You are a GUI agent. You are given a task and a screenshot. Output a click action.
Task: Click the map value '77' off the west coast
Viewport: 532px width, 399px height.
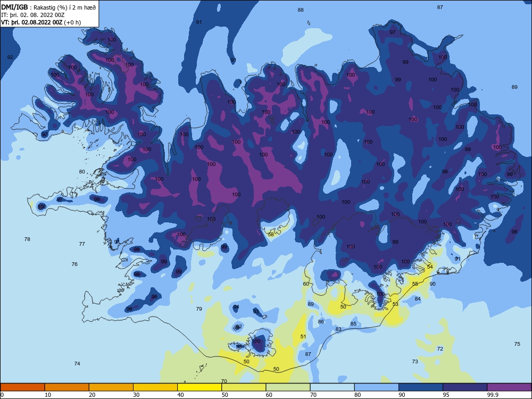tap(82, 244)
